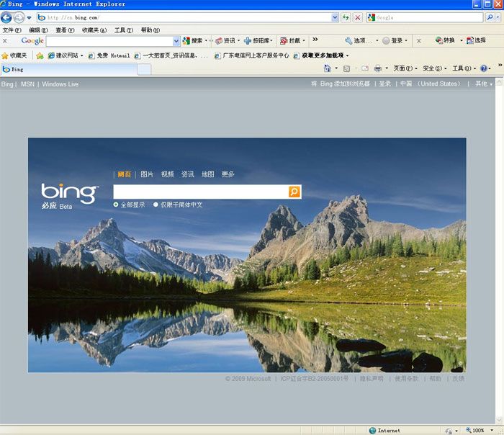The image size is (504, 435).
Task: Open 更多 search categories on Bing
Action: (228, 174)
